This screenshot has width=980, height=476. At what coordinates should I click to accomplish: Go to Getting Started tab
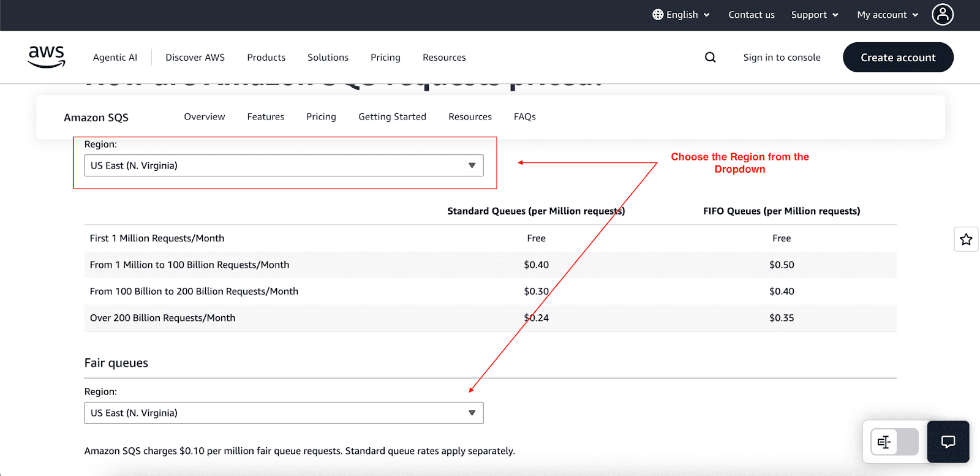(x=392, y=116)
